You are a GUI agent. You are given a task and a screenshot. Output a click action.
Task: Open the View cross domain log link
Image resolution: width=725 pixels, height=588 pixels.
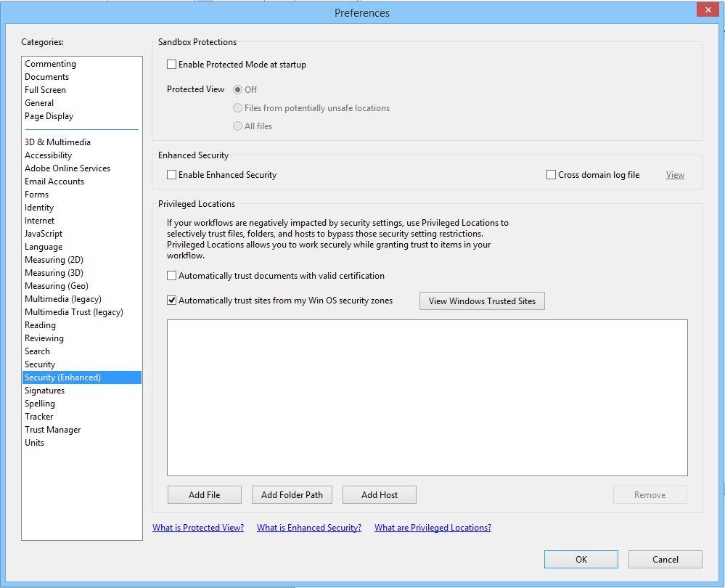[675, 175]
